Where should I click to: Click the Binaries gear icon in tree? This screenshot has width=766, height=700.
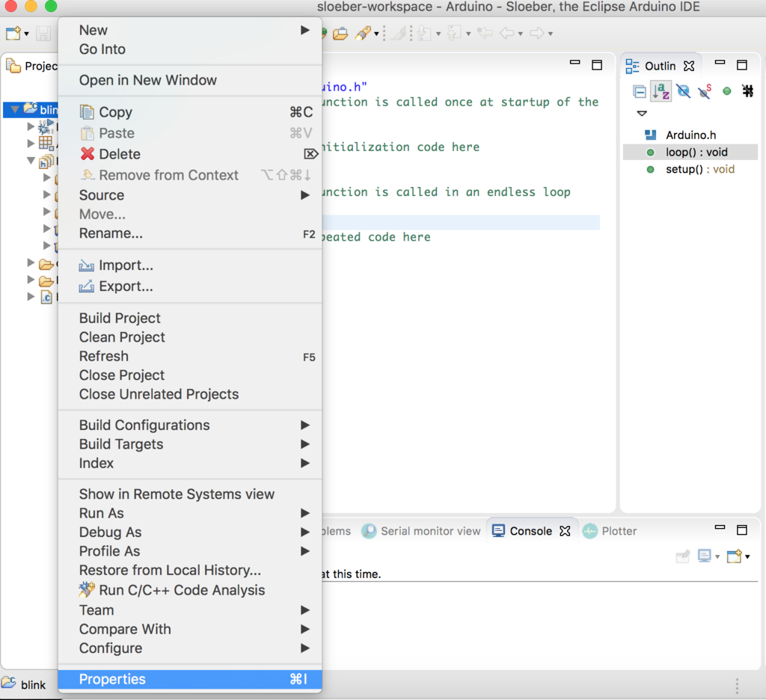(x=46, y=126)
